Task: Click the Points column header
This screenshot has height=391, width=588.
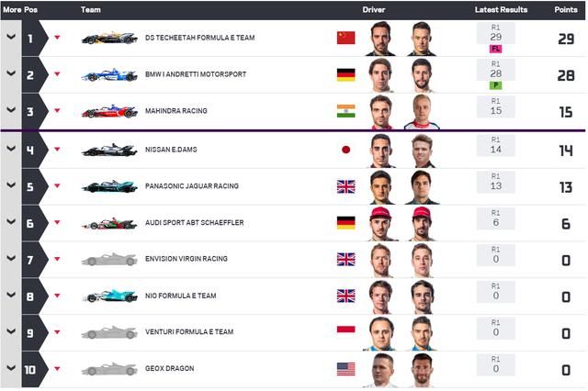Action: pyautogui.click(x=566, y=10)
